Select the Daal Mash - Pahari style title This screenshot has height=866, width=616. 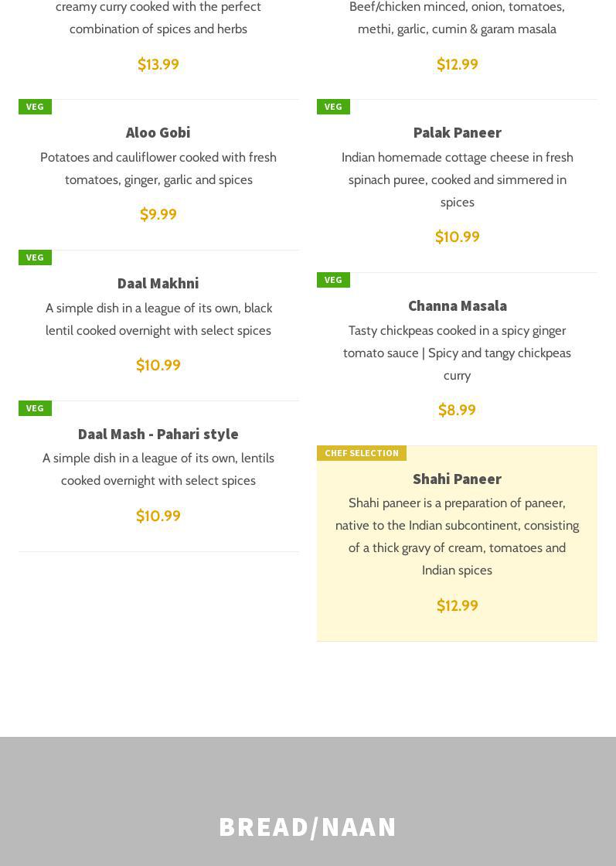158,434
